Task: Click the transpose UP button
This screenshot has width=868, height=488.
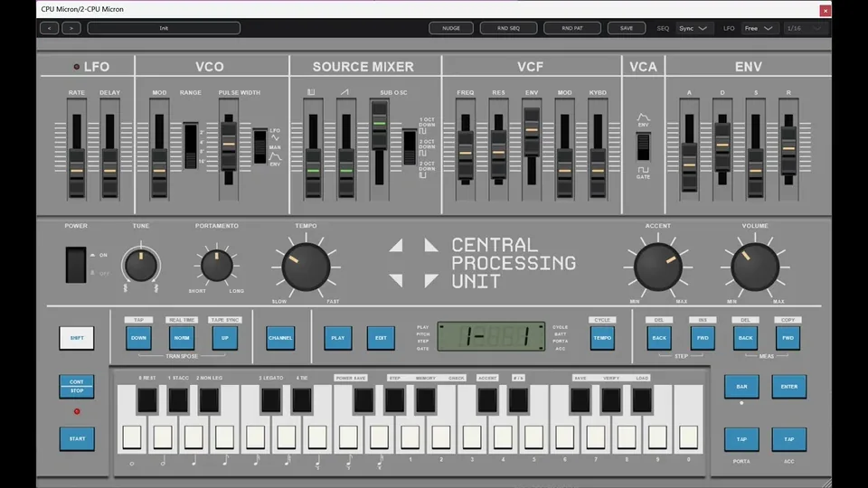Action: [x=225, y=338]
